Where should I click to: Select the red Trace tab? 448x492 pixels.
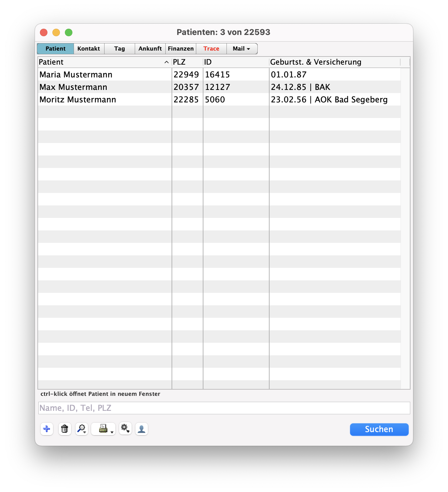click(211, 49)
